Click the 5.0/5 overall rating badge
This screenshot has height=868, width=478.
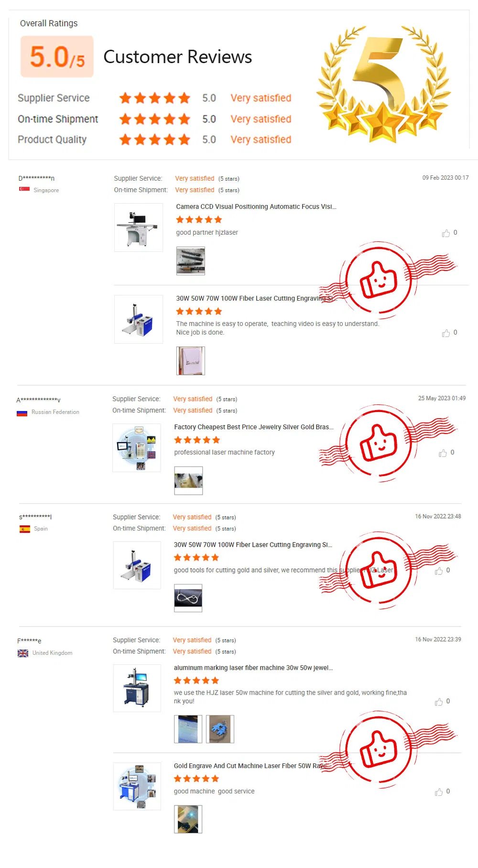click(57, 57)
